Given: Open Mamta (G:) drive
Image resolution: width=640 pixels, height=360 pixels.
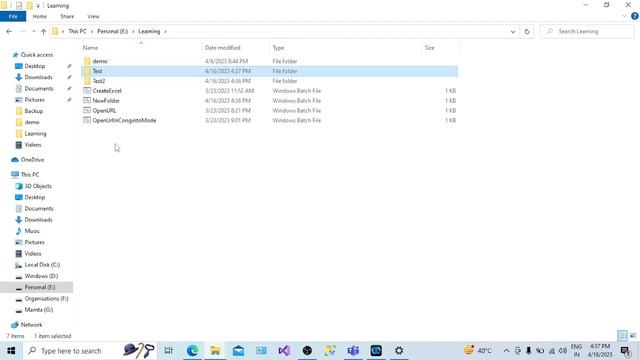Looking at the screenshot, I should click(x=39, y=310).
